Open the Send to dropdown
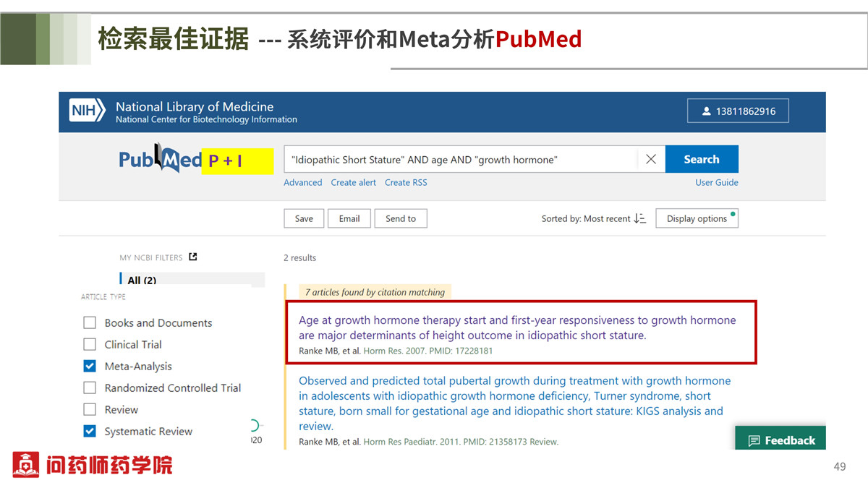 click(401, 218)
